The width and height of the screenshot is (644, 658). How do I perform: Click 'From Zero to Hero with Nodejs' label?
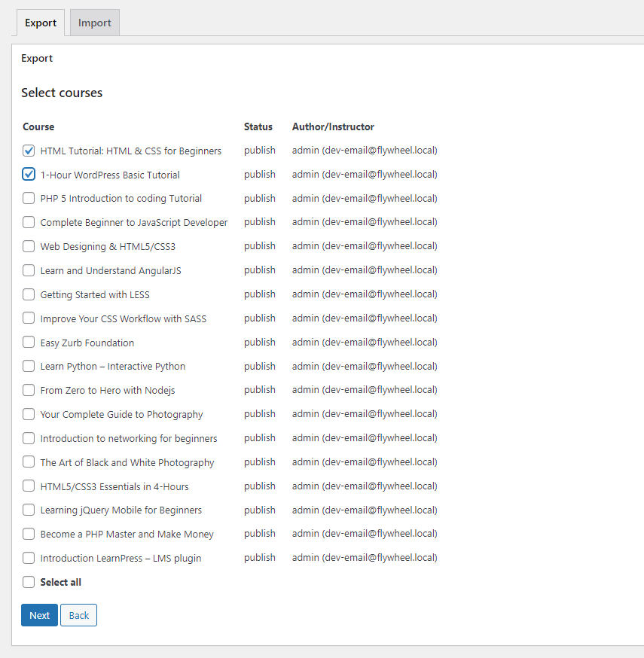point(108,391)
